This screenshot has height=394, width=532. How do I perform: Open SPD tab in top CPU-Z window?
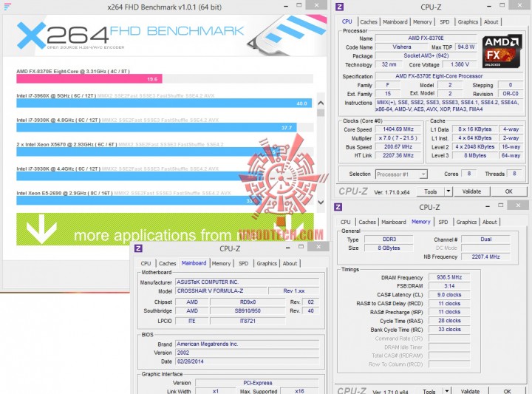[445, 21]
